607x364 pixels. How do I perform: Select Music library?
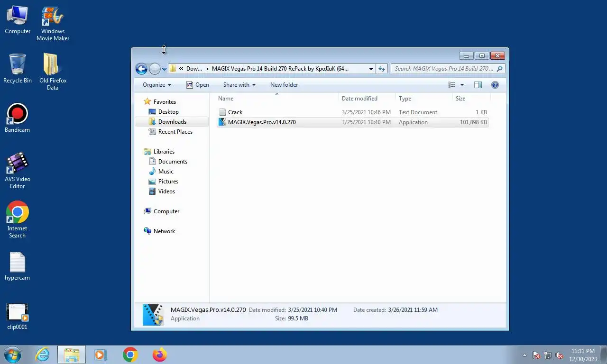166,172
